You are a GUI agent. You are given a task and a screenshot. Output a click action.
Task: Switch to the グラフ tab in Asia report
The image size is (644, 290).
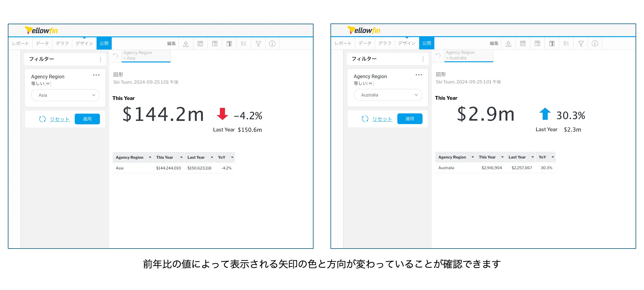(x=62, y=43)
